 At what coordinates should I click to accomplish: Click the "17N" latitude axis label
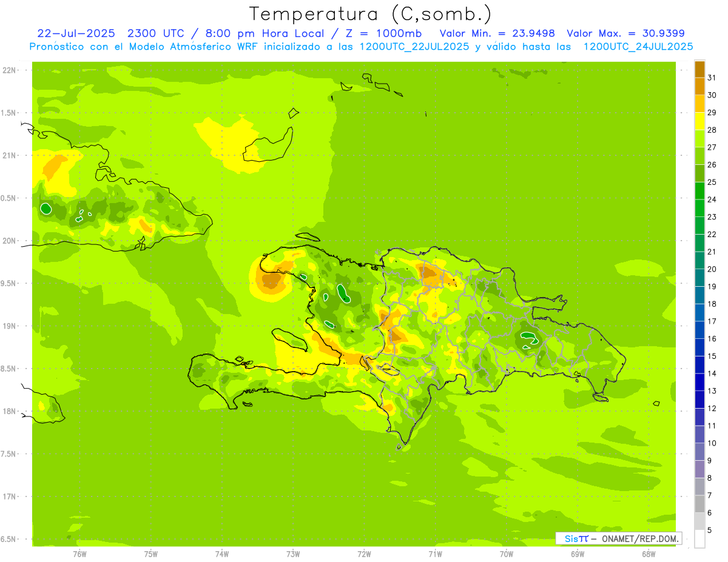[10, 497]
